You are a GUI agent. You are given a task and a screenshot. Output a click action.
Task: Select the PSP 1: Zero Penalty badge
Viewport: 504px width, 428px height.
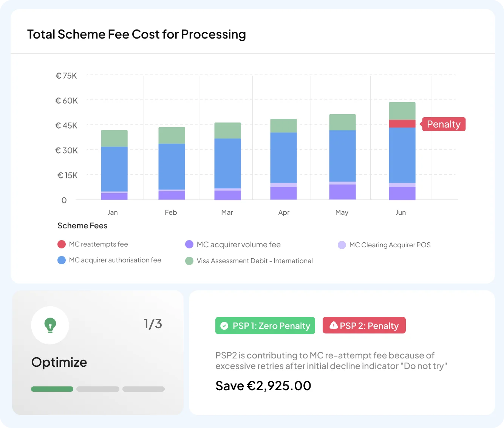(265, 326)
